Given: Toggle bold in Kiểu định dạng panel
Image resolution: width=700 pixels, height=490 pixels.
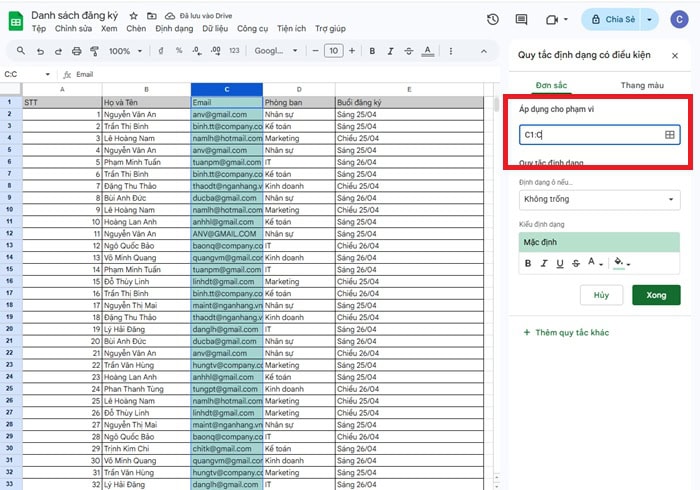Looking at the screenshot, I should pyautogui.click(x=527, y=263).
